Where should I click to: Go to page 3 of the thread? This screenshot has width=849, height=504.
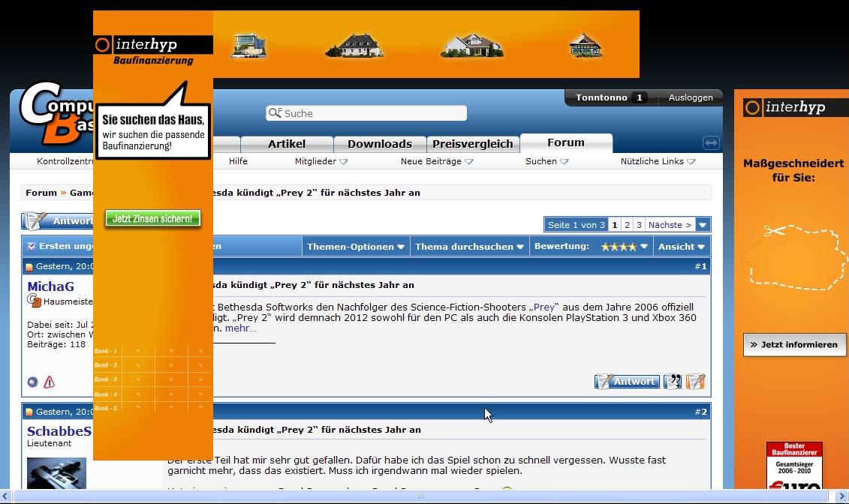[x=639, y=225]
